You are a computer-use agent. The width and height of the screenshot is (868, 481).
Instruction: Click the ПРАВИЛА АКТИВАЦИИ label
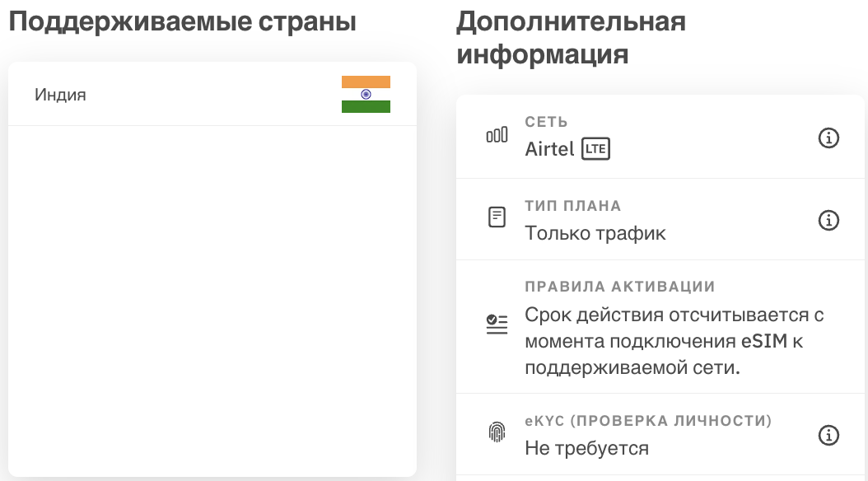coord(620,287)
